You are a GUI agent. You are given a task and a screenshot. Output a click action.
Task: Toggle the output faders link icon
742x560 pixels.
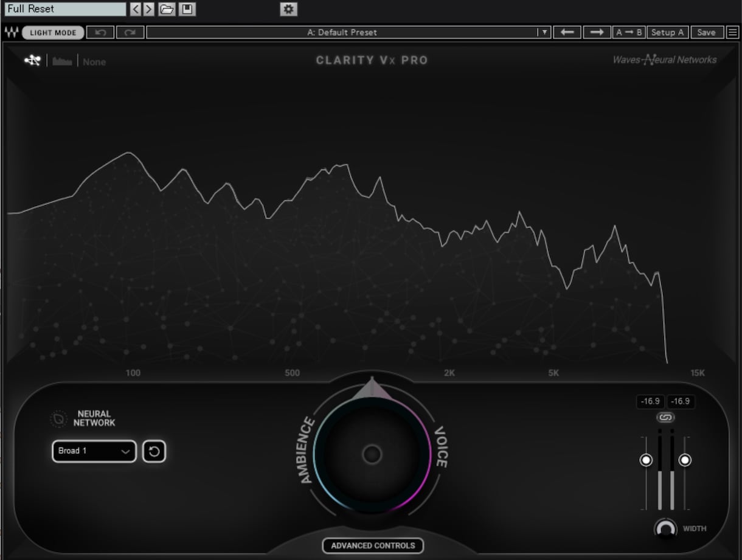coord(666,418)
